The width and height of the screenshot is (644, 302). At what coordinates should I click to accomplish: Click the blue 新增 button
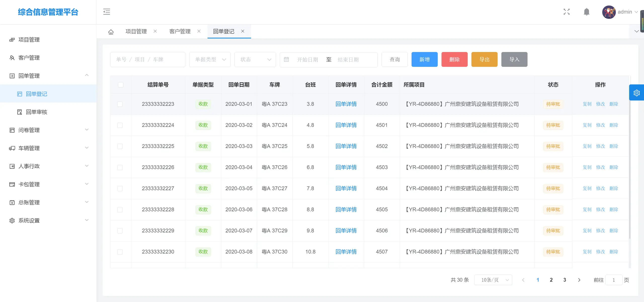pyautogui.click(x=424, y=60)
